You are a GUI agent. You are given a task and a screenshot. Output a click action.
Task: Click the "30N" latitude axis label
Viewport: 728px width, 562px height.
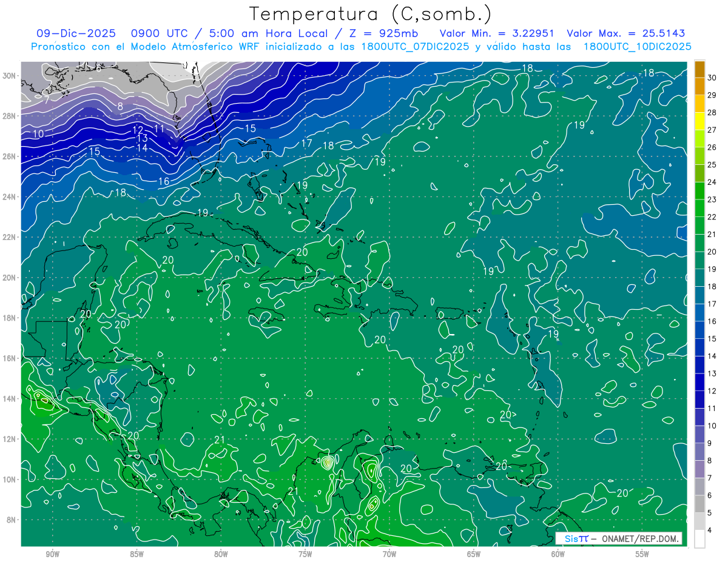tap(10, 76)
